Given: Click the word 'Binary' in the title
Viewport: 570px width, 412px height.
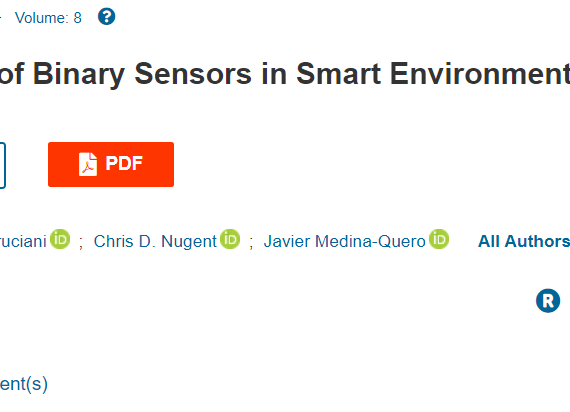Looking at the screenshot, I should tap(79, 75).
